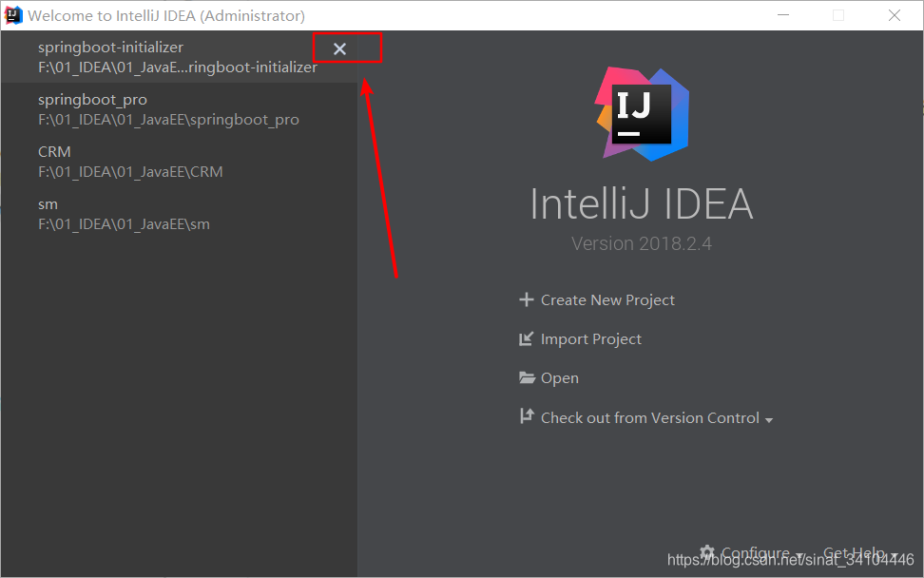The width and height of the screenshot is (924, 578).
Task: Open the sm recent project
Action: point(179,215)
